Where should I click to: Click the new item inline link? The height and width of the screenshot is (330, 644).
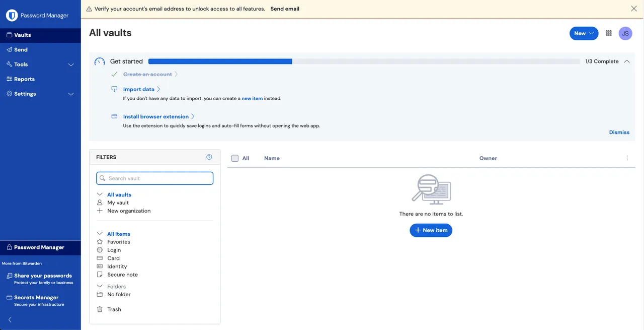(x=252, y=99)
